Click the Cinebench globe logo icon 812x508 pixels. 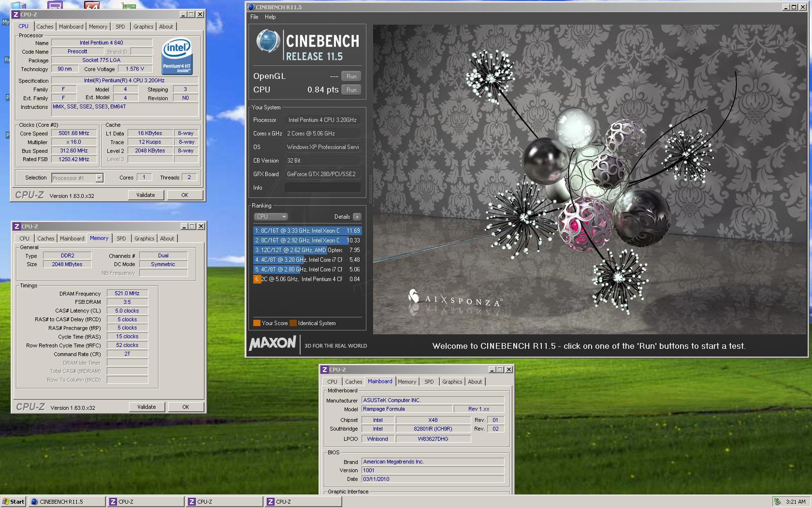(x=268, y=42)
